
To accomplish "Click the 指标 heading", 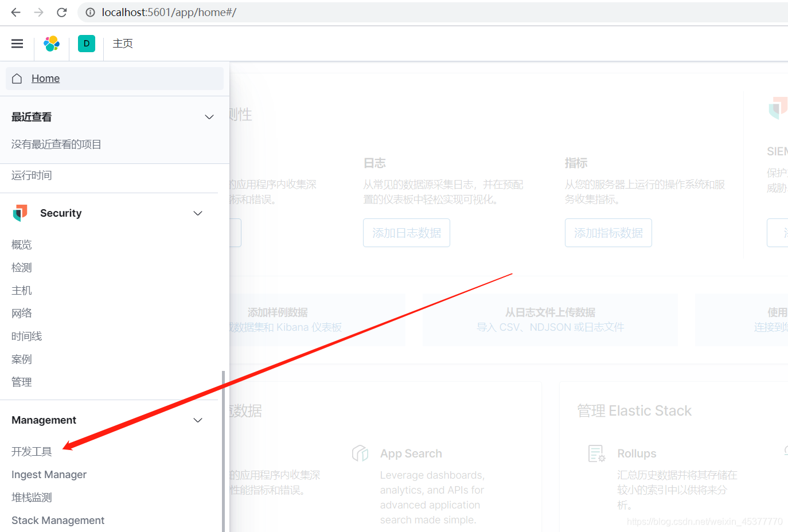I will [576, 163].
